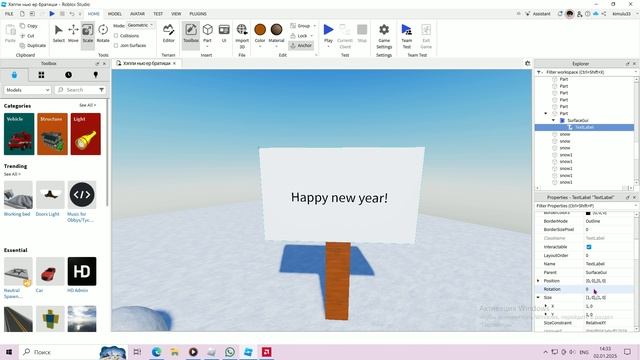
Task: Activate the Rotate tool
Action: pyautogui.click(x=103, y=33)
